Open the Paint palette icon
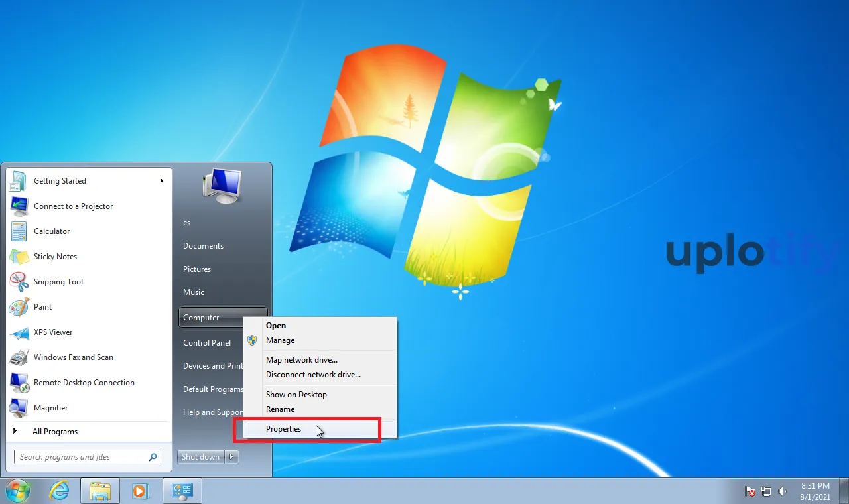The image size is (849, 504). [x=19, y=307]
